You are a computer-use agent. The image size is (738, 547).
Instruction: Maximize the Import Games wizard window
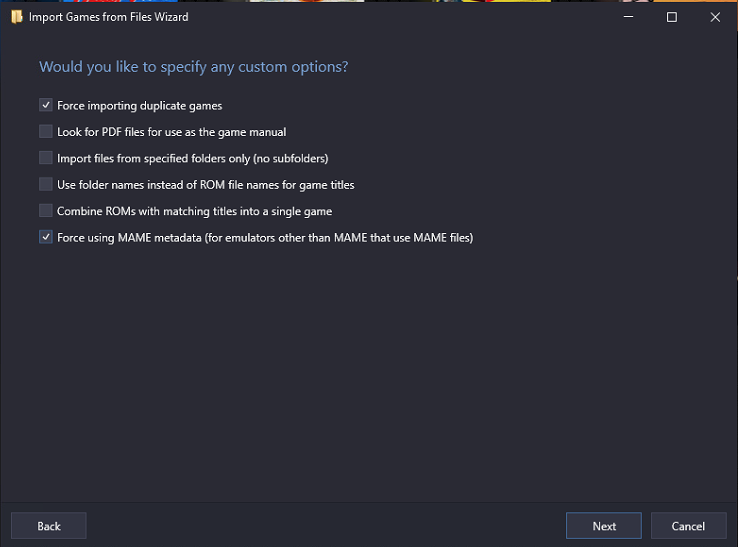coord(672,17)
